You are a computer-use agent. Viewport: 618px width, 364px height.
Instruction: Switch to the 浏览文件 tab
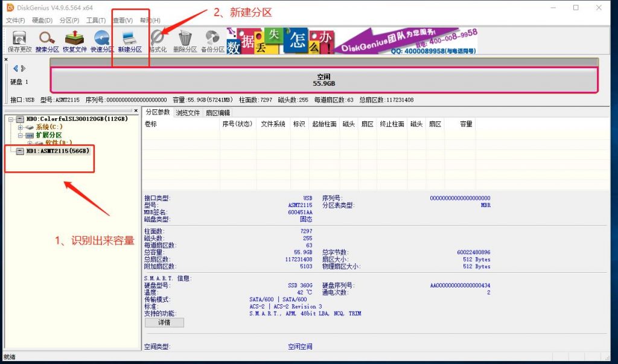[x=186, y=112]
